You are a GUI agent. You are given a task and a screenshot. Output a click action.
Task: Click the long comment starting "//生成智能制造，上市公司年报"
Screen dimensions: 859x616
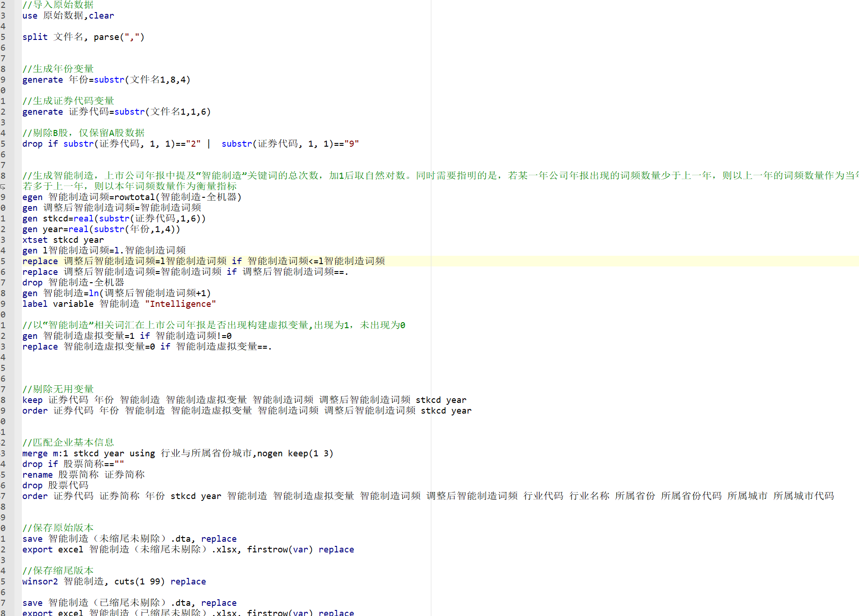(x=441, y=175)
